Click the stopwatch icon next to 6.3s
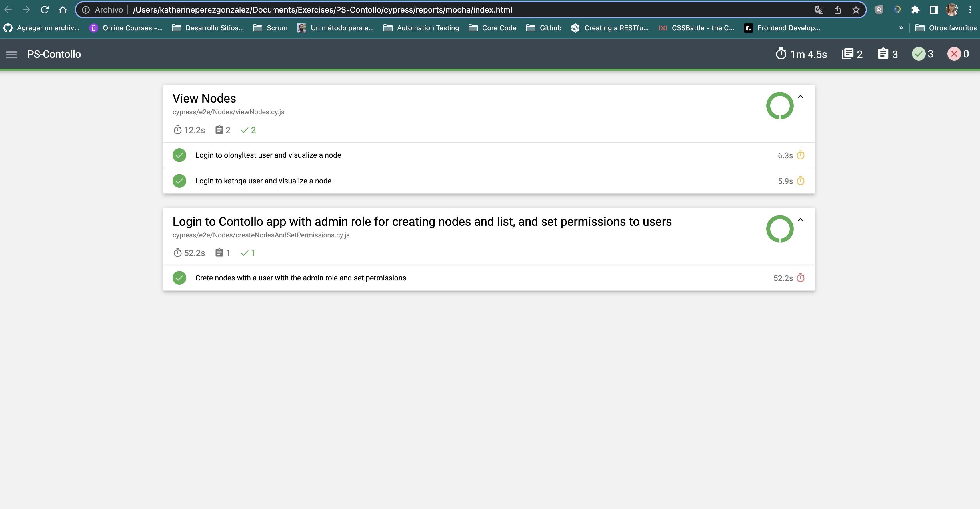 801,155
